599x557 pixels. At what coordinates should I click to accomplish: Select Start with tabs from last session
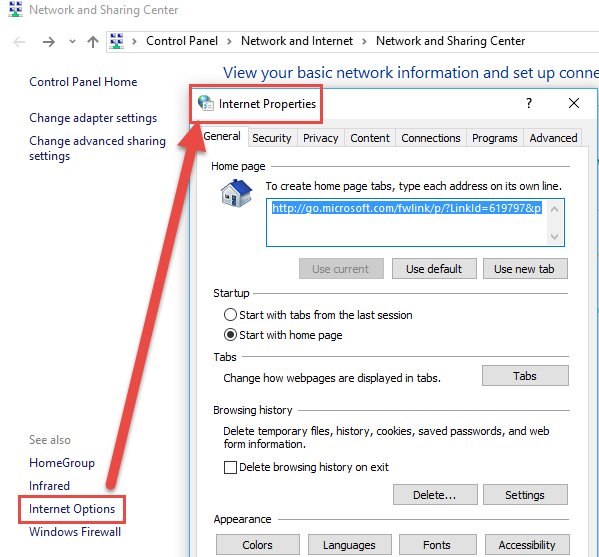(230, 315)
